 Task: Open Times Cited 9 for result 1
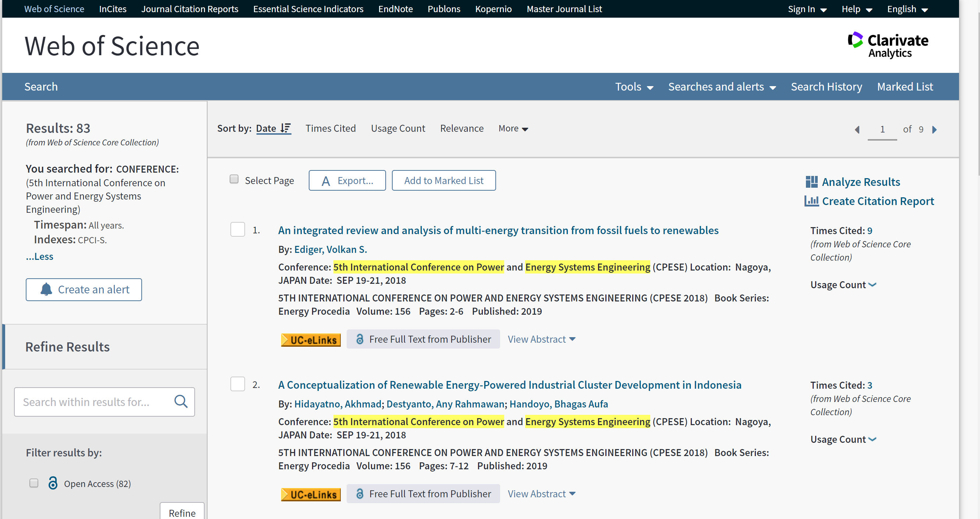(869, 230)
